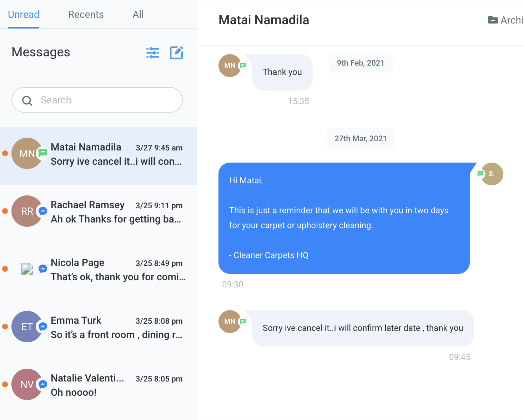Open Matai Namadila conversation in list
Image resolution: width=524 pixels, height=420 pixels.
click(99, 156)
